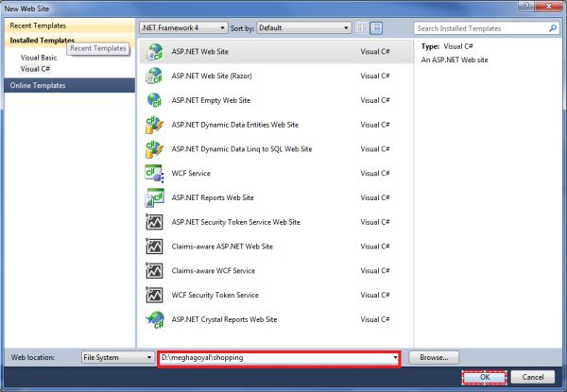Select the WCF Security Token Service icon

pos(154,295)
